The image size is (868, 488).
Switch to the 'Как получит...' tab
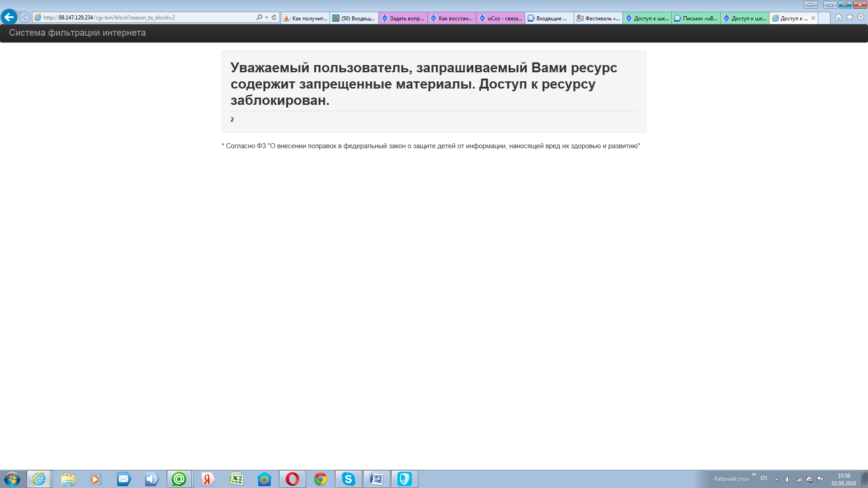pyautogui.click(x=306, y=18)
